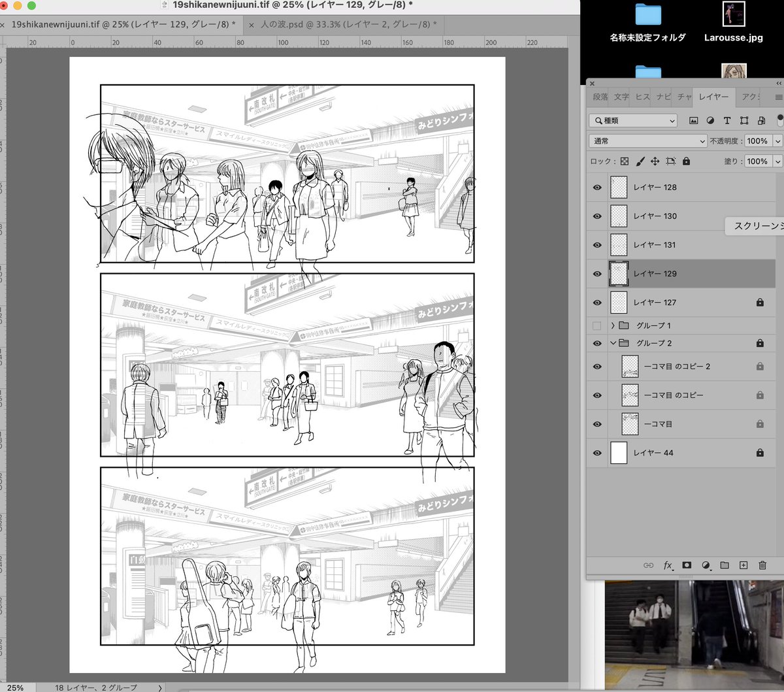Open status bar info arrow
The width and height of the screenshot is (784, 692).
pyautogui.click(x=160, y=687)
